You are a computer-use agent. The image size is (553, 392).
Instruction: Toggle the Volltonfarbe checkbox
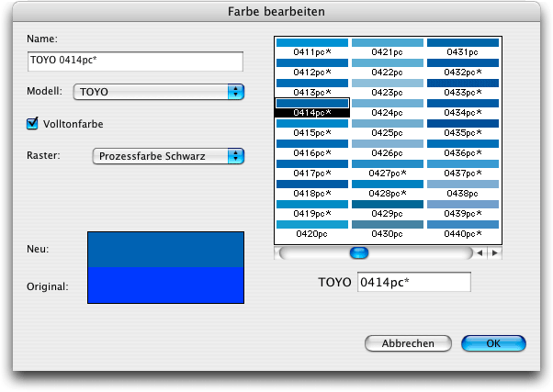coord(32,124)
